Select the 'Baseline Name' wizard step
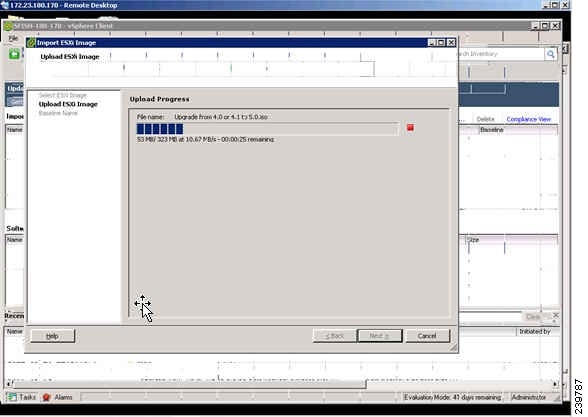This screenshot has width=588, height=417. (x=58, y=113)
